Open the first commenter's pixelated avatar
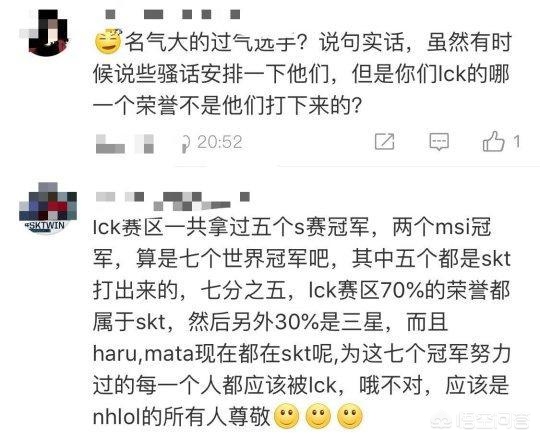The width and height of the screenshot is (540, 439). (48, 33)
